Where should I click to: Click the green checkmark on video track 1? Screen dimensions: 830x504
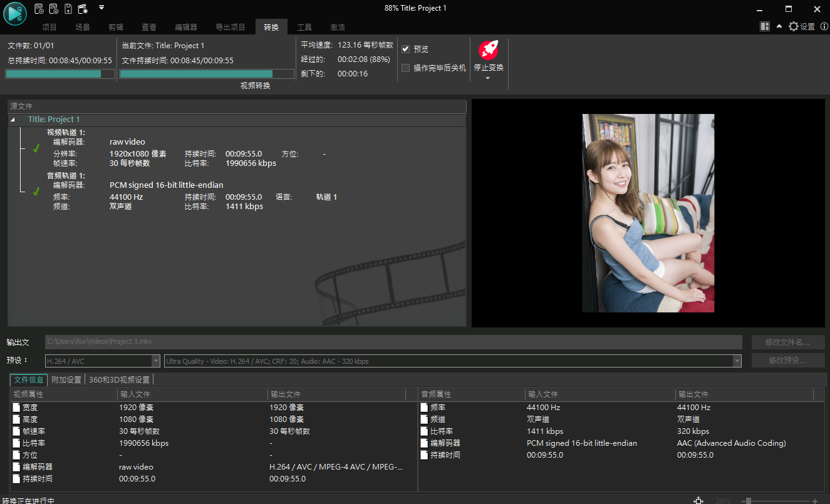coord(36,148)
